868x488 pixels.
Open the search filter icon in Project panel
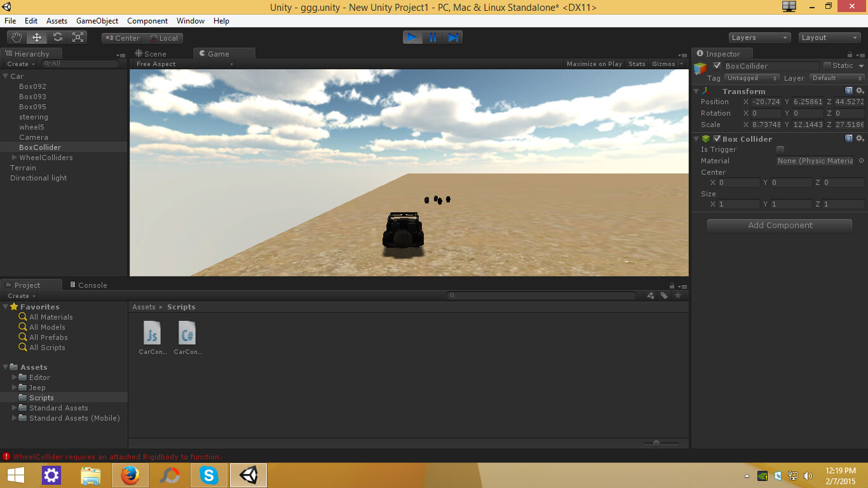pyautogui.click(x=650, y=295)
